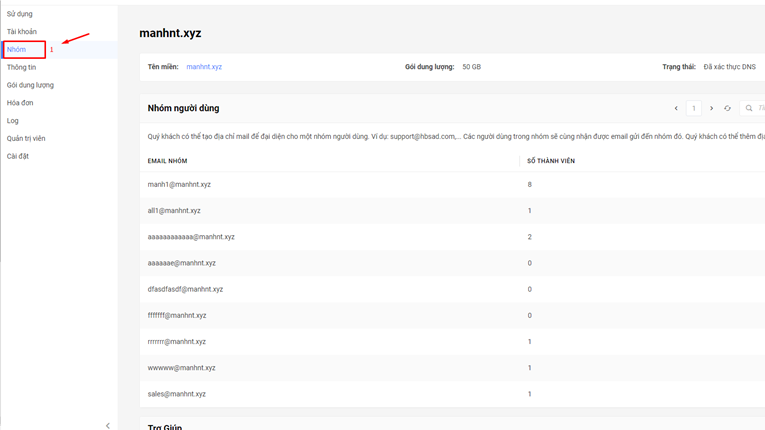Go to previous page with left chevron
Screen dimensions: 765x430
[676, 108]
